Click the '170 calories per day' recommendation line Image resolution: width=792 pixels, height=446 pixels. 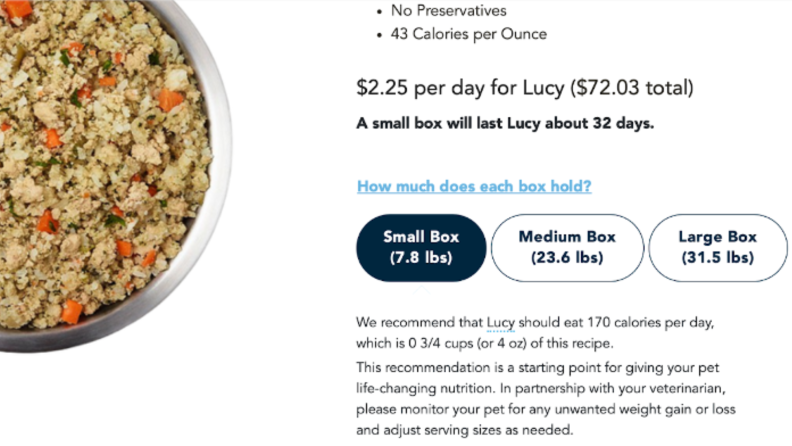coord(535,322)
